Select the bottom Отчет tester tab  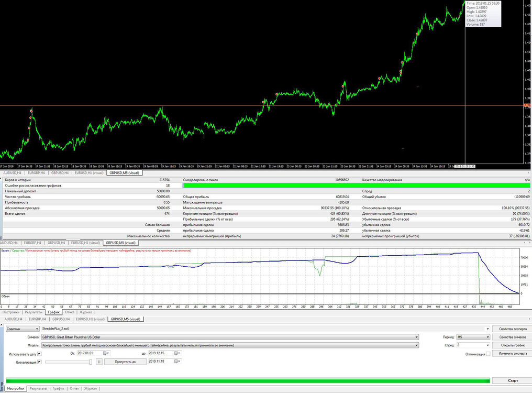coord(74,389)
